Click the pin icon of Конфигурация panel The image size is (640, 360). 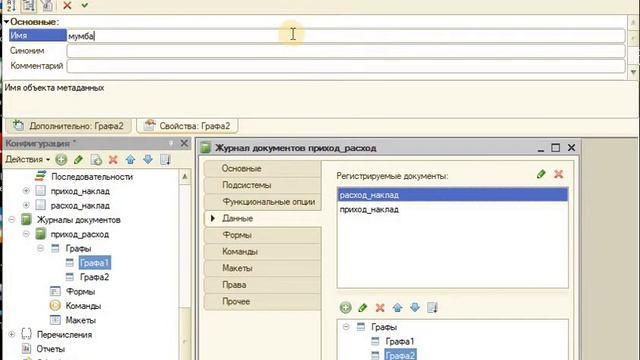[x=171, y=143]
